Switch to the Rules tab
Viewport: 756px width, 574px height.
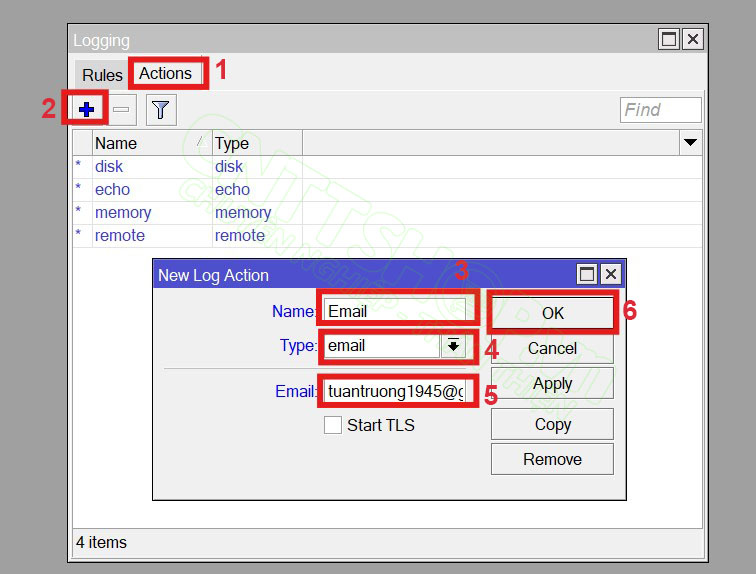point(102,75)
